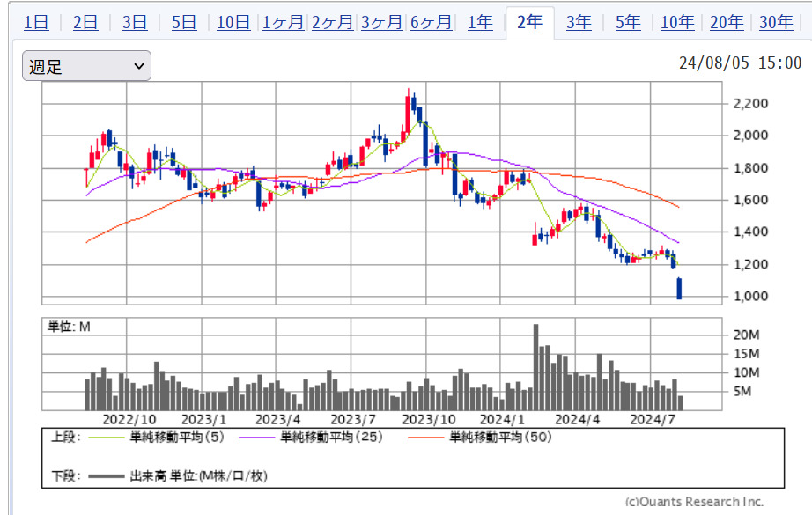Choose the 5日 range tab
Viewport: 812px width, 515px height.
click(x=184, y=23)
